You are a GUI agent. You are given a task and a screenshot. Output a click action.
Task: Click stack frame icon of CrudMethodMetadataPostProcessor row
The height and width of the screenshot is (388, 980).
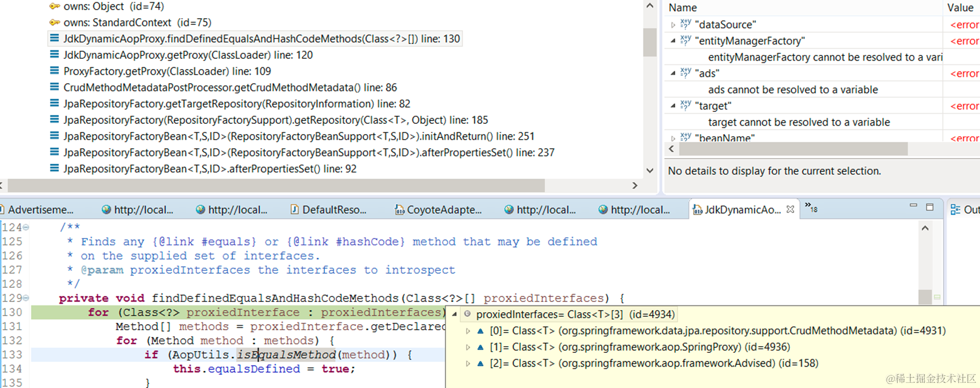54,87
